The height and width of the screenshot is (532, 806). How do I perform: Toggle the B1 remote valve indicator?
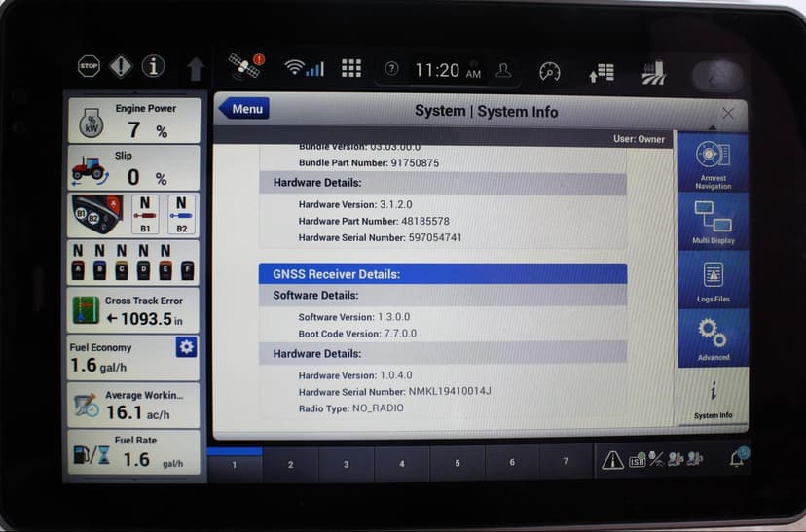[x=145, y=214]
